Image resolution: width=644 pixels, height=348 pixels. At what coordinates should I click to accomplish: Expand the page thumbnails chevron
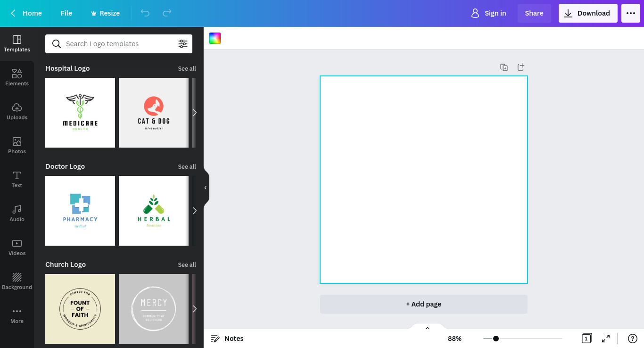click(x=428, y=328)
